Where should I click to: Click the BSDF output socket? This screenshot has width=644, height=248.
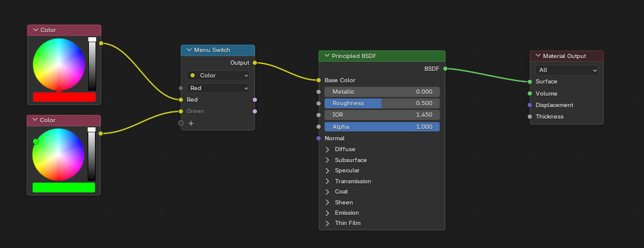click(445, 69)
